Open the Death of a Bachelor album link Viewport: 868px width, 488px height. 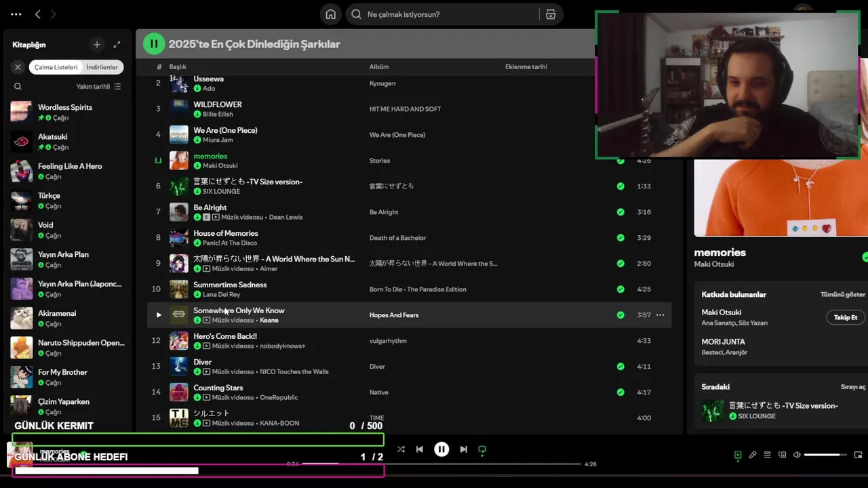click(397, 238)
